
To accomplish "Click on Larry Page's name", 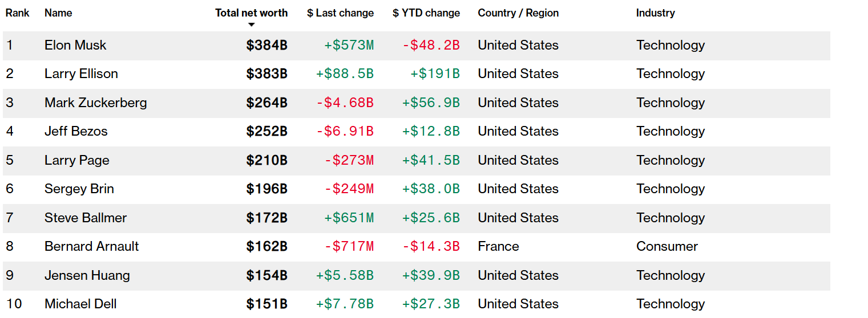I will point(76,160).
